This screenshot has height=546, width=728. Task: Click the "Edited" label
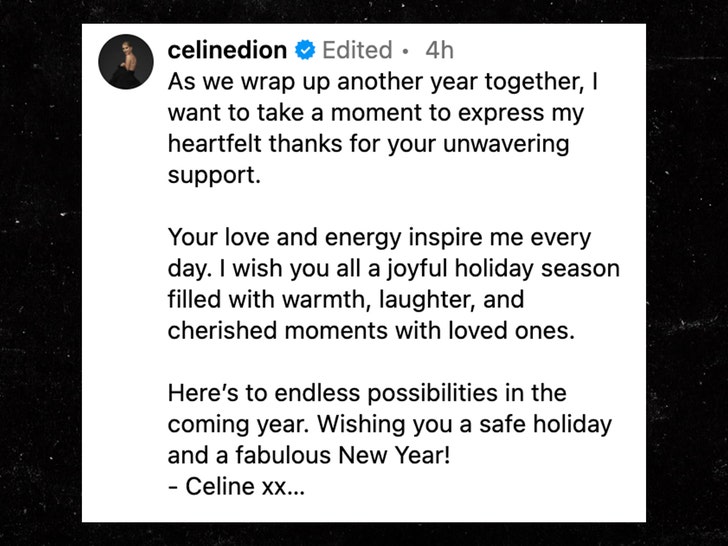pyautogui.click(x=358, y=51)
